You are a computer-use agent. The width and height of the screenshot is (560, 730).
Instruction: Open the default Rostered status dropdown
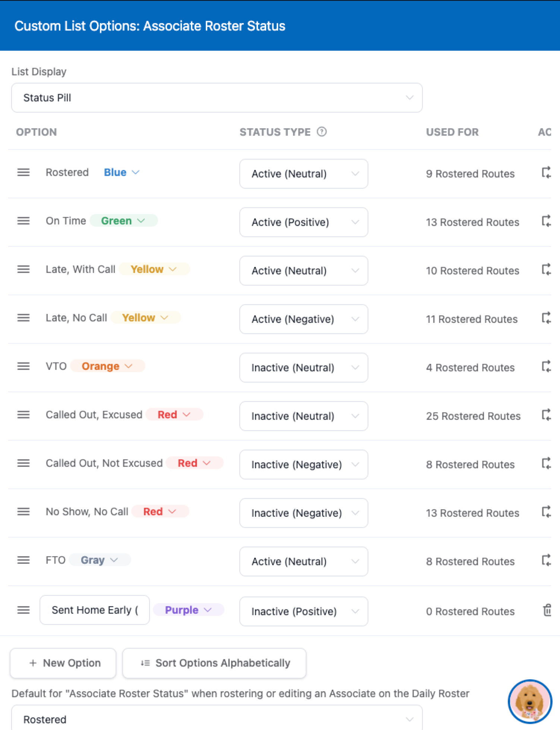coord(217,718)
